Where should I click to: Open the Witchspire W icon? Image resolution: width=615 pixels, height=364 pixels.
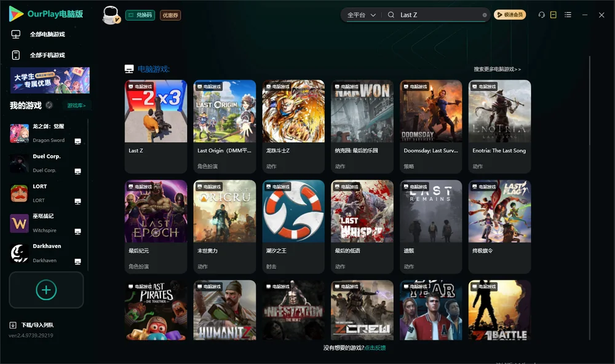[19, 224]
